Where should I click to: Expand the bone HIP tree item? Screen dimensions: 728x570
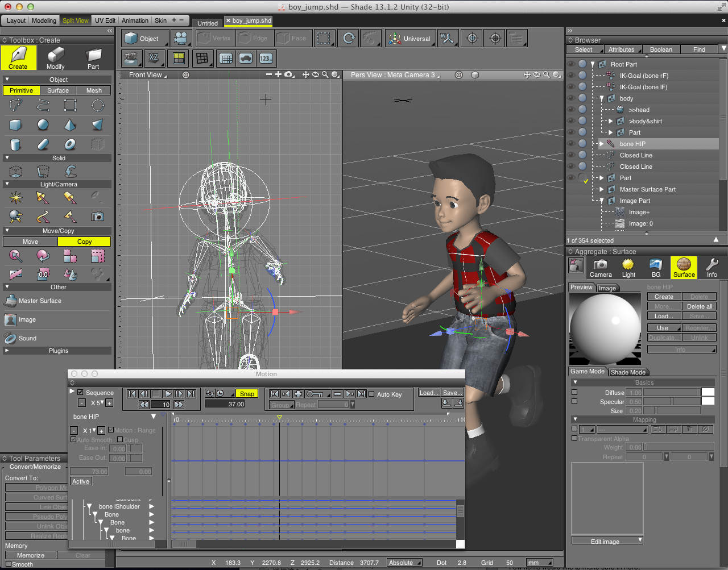click(601, 144)
